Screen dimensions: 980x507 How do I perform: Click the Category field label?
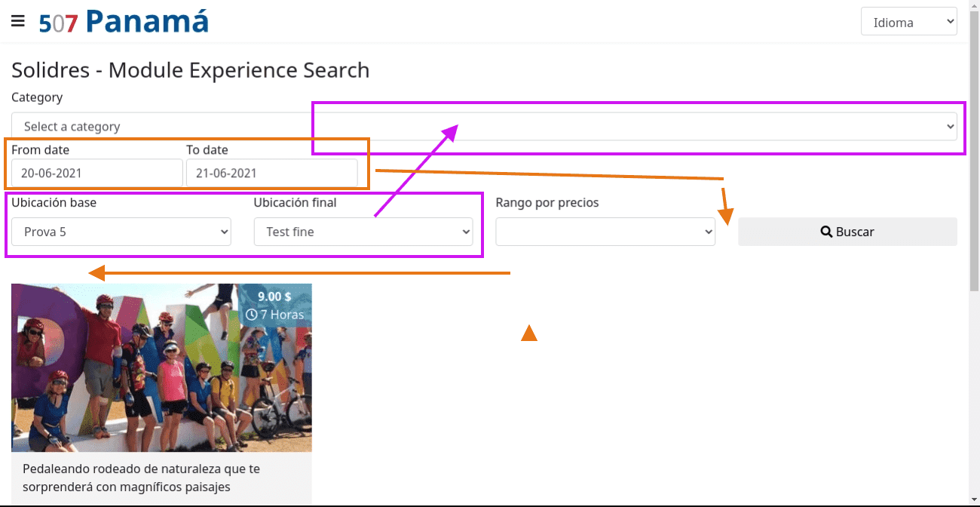click(37, 97)
